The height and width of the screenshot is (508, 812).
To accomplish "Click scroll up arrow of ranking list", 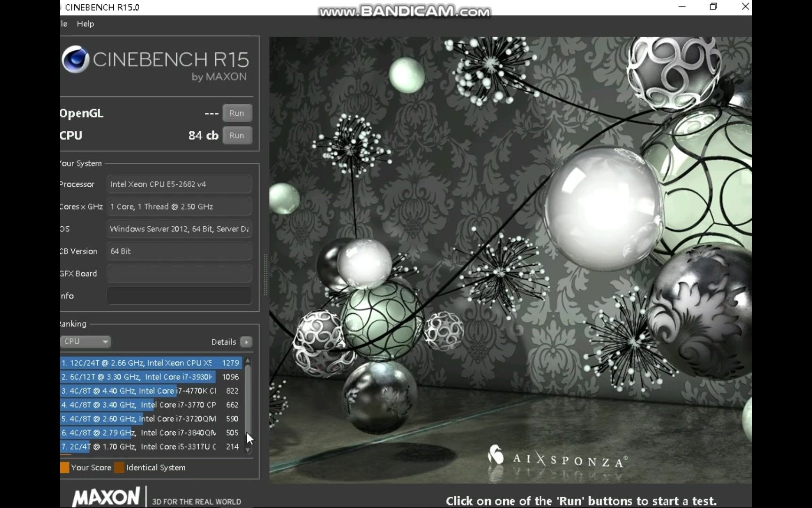I will (248, 361).
